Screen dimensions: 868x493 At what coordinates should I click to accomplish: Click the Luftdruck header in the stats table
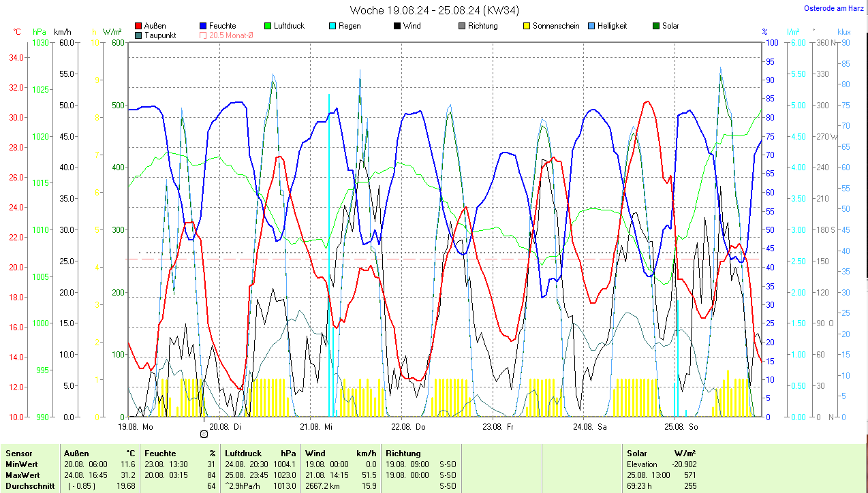pos(243,454)
